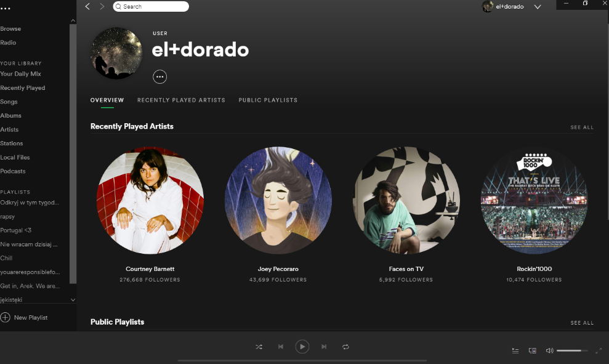This screenshot has width=609, height=364.
Task: Open the play queue icon
Action: 515,350
